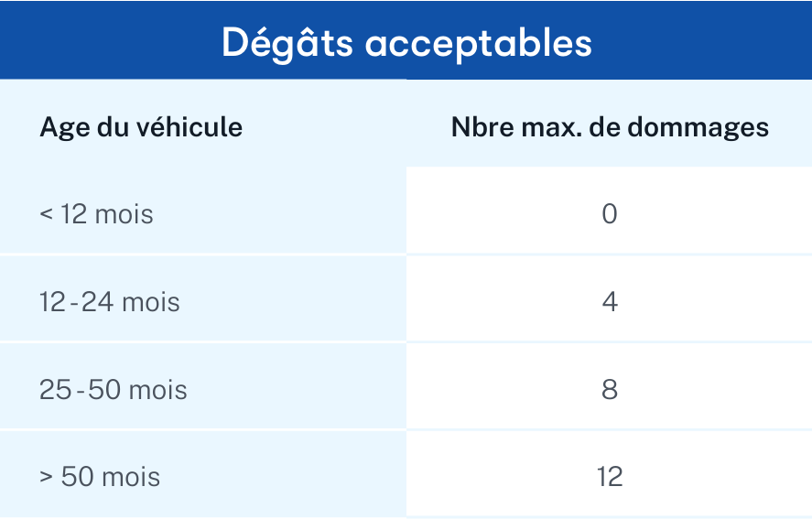Screen dimensions: 812x519
Task: Click max damages for 25-50 month vehicles
Action: 610,390
